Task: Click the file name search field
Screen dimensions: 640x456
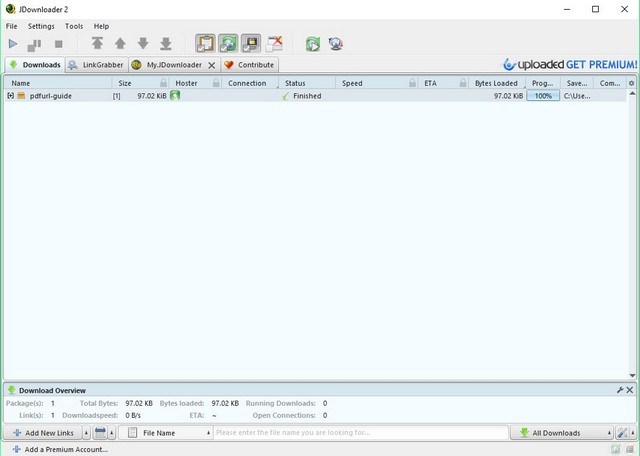Action: 360,433
